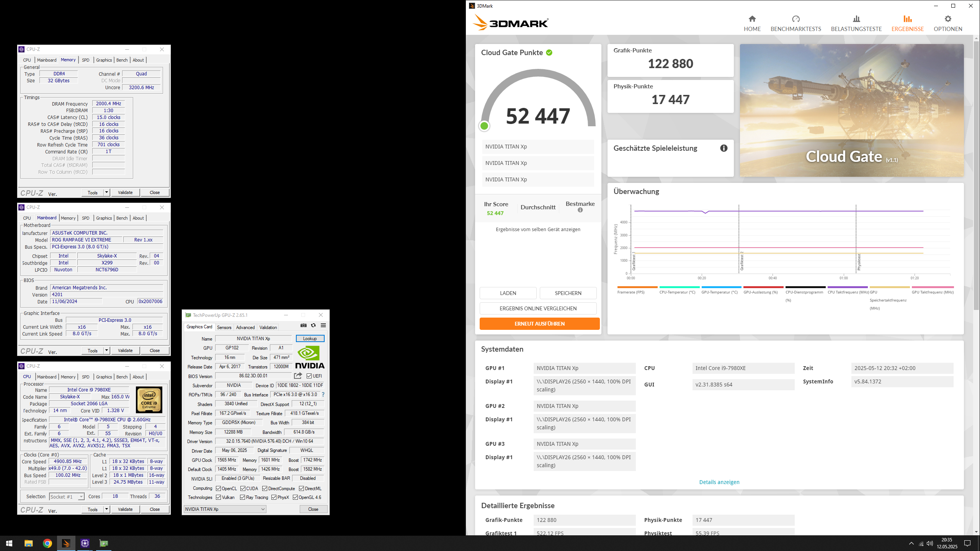
Task: Open ERGEBNISSE results section in 3DMark
Action: tap(907, 23)
